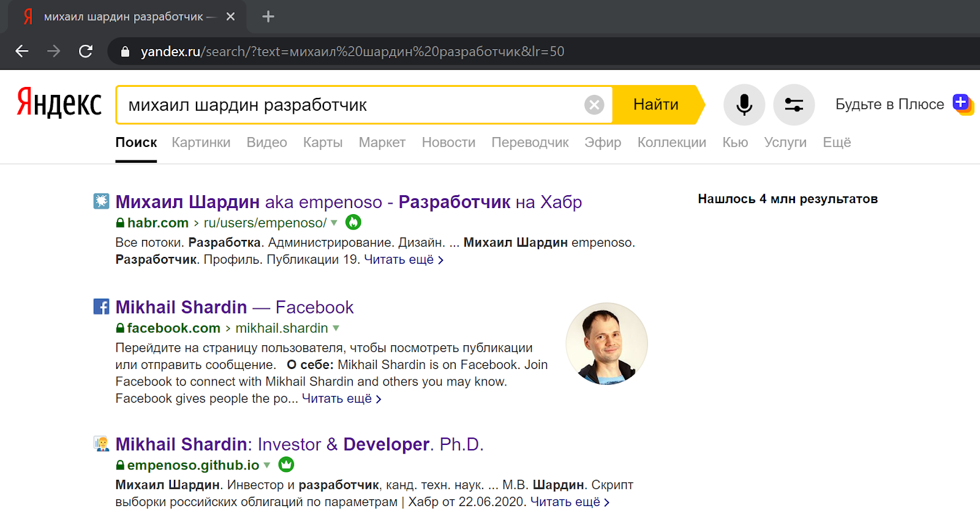Go forward with the browser forward arrow
Image resolution: width=980 pixels, height=522 pixels.
click(x=54, y=51)
